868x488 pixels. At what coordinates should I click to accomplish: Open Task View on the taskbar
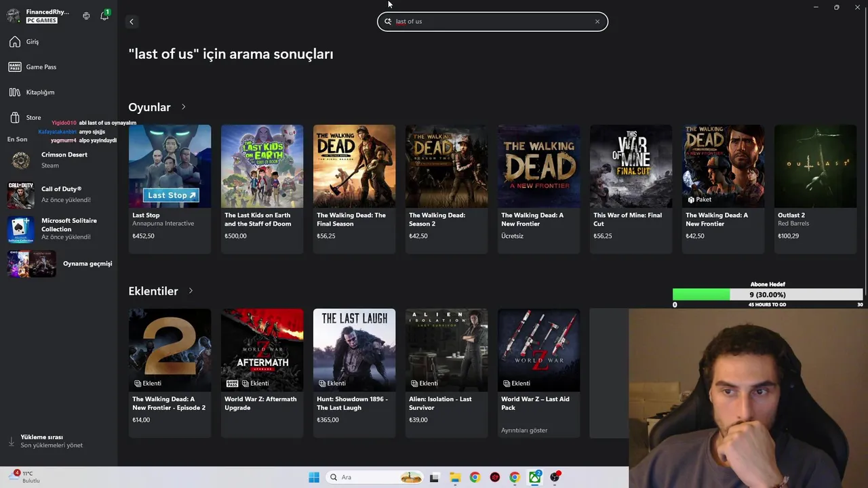pos(434,477)
